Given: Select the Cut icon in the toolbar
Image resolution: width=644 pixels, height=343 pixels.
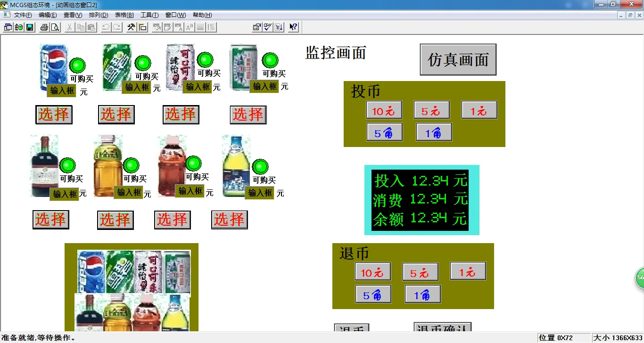Looking at the screenshot, I should point(69,27).
